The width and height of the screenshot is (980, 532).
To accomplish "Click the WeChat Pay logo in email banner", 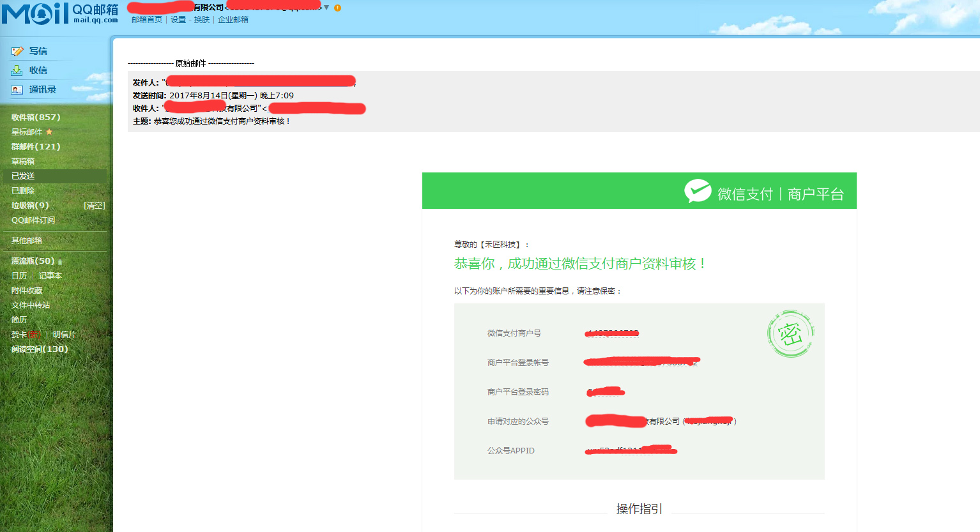I will click(x=698, y=191).
